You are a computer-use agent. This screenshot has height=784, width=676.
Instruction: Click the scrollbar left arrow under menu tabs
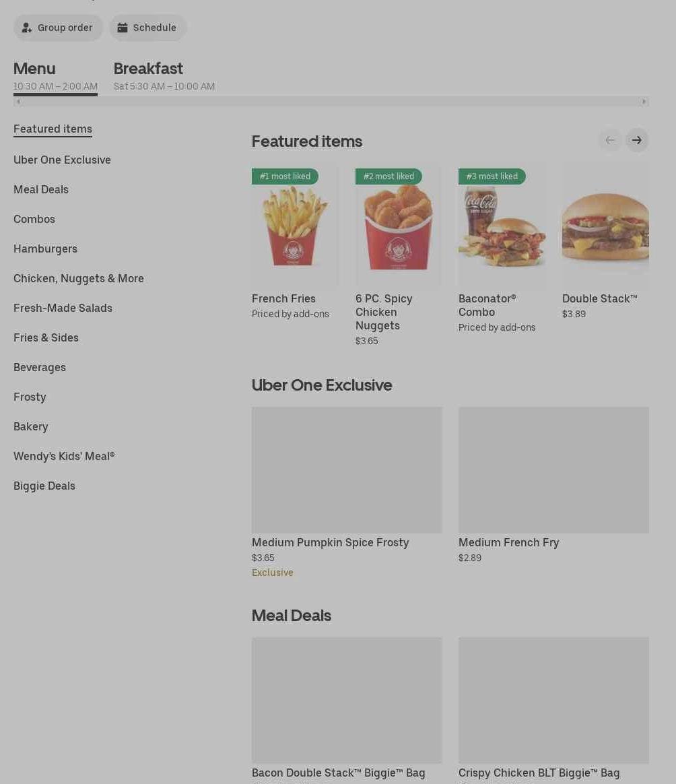point(18,102)
